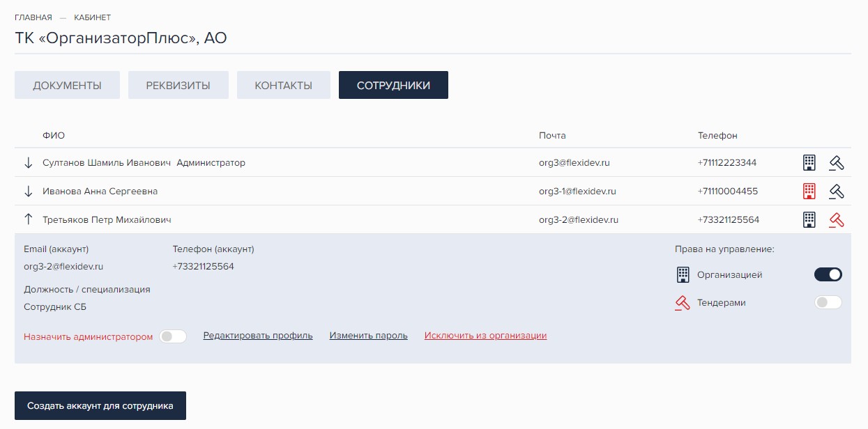
Task: Open the Документы tab
Action: pyautogui.click(x=67, y=85)
